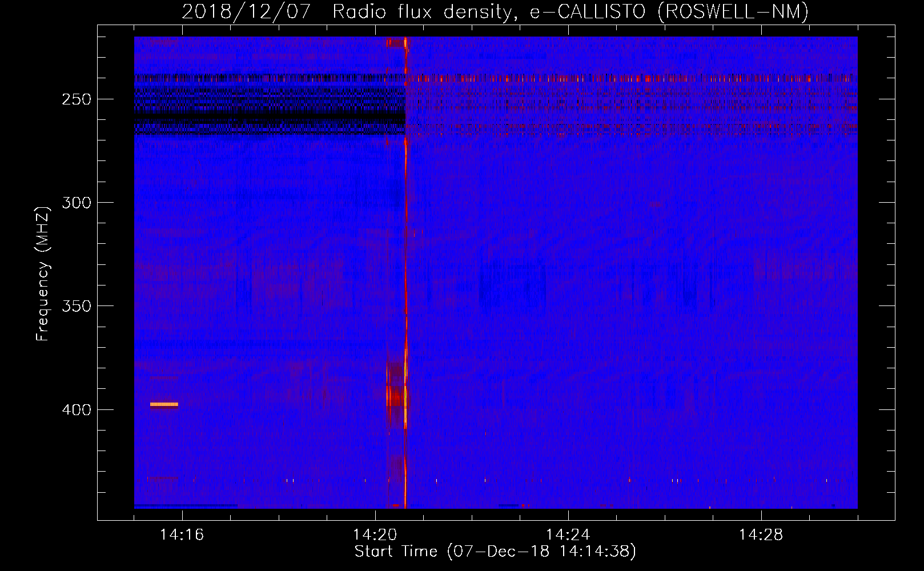Select the 'Frequency (MHZ)' y-axis label

(43, 274)
